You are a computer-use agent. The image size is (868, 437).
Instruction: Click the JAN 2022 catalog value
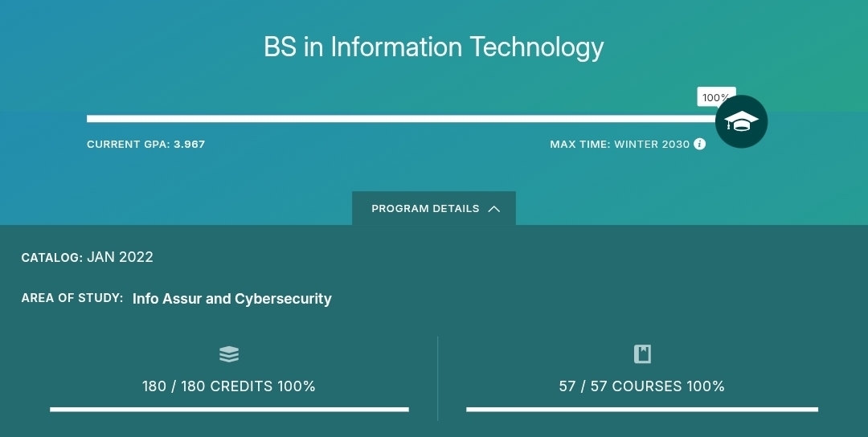point(120,257)
